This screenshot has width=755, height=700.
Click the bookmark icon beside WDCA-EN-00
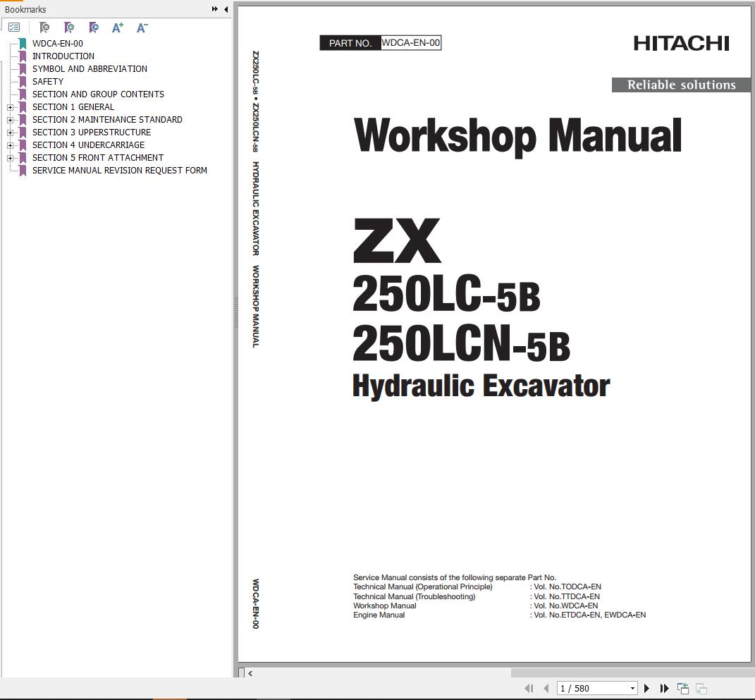23,43
